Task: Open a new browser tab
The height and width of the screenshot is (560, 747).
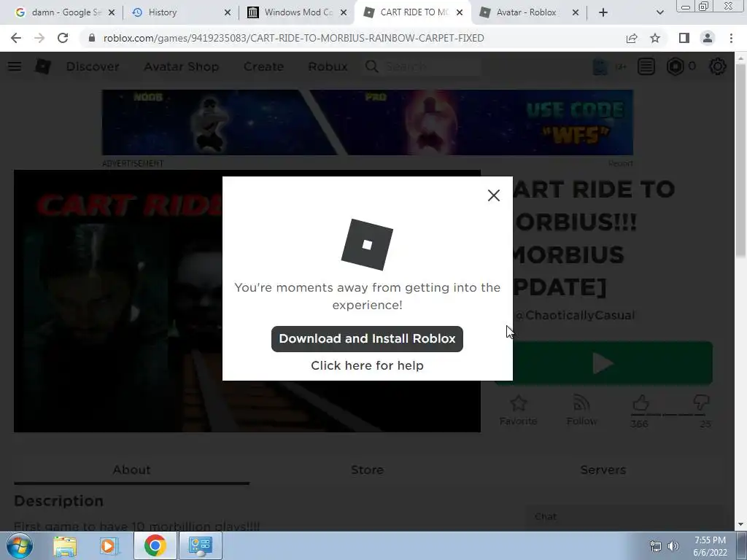Action: pos(603,12)
